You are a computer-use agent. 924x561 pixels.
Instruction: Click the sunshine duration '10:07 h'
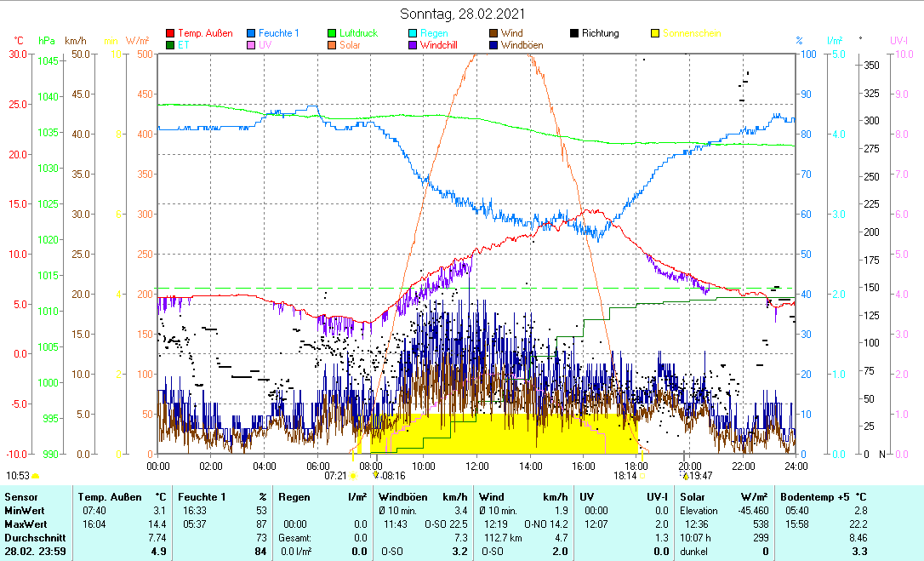[695, 538]
